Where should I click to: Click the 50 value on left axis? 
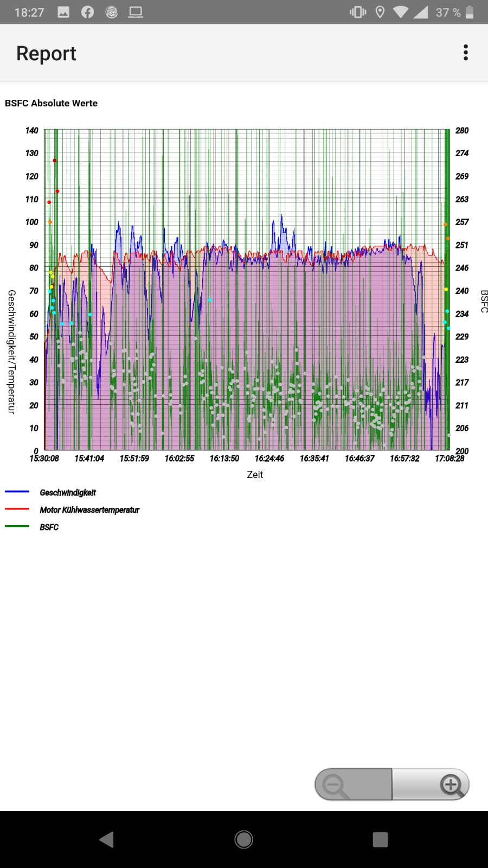(x=34, y=336)
